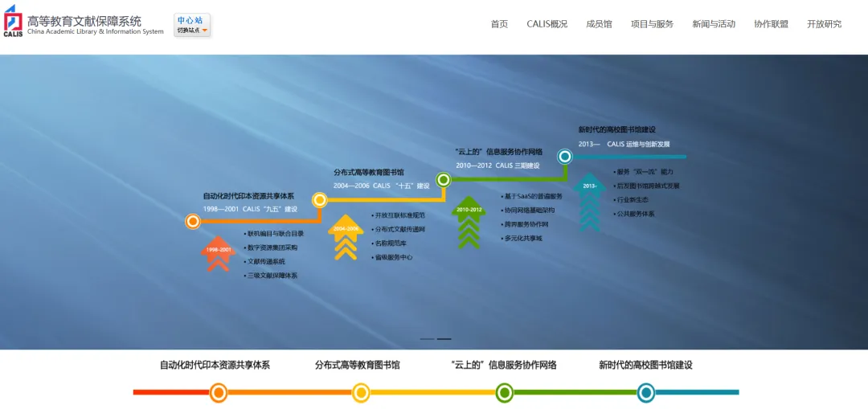Click the teal 2013- arrow icon

click(589, 202)
